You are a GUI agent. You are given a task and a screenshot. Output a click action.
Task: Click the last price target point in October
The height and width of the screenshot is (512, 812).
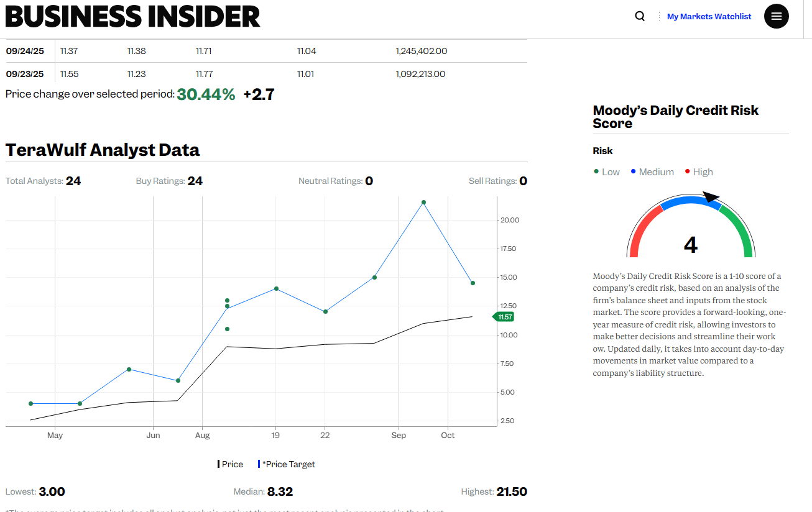473,283
